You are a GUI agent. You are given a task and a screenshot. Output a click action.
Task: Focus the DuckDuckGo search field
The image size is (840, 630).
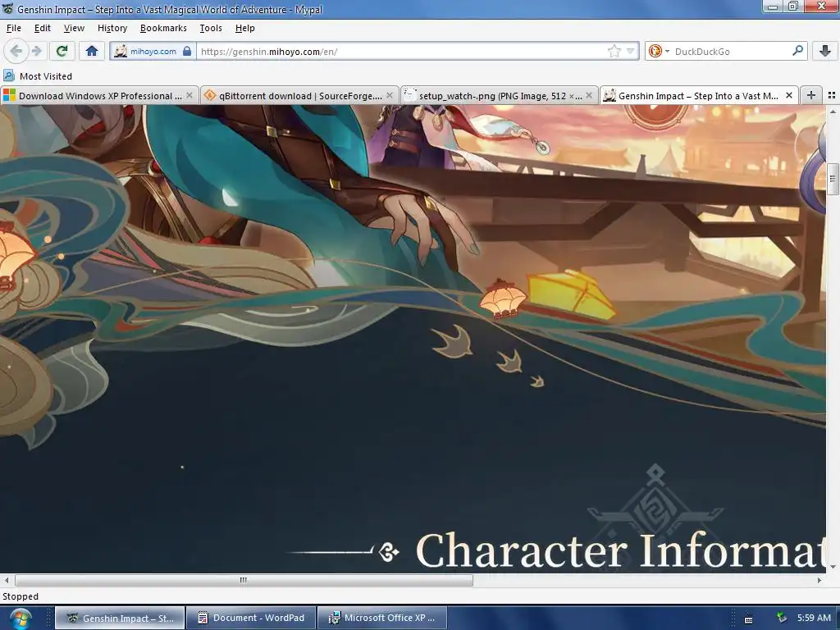pos(731,52)
